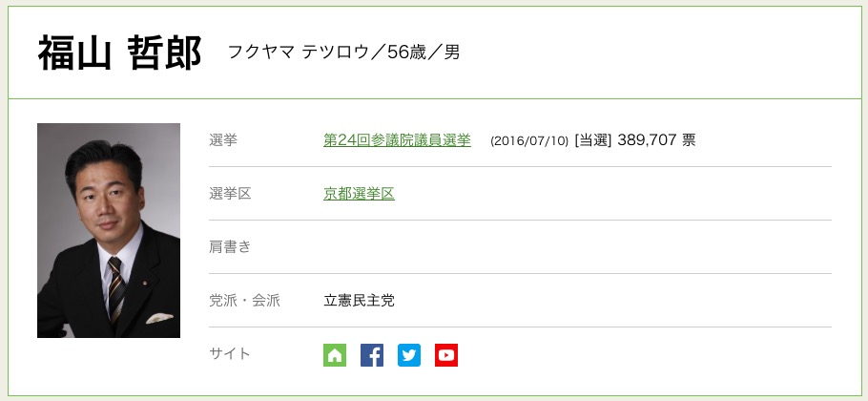Open the 第24回参議院議員選挙 election link
The image size is (868, 401).
pos(397,140)
